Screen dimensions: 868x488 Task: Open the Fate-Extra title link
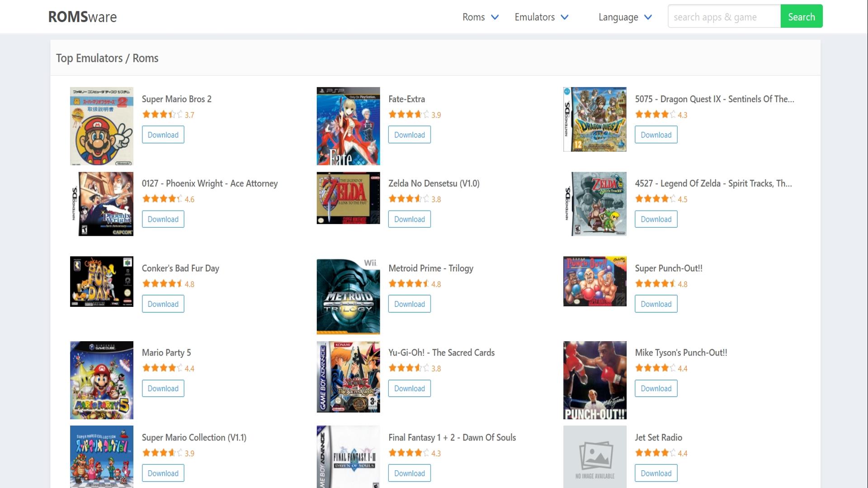pyautogui.click(x=406, y=99)
